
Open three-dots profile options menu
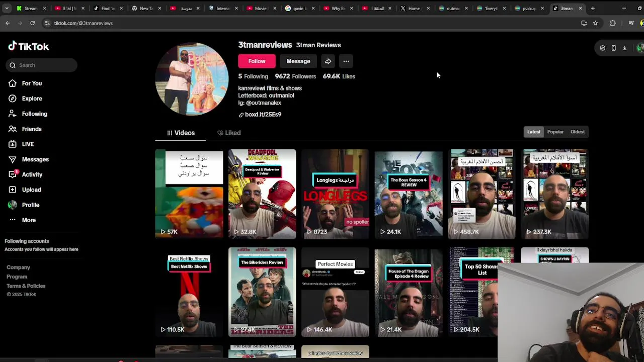(346, 61)
